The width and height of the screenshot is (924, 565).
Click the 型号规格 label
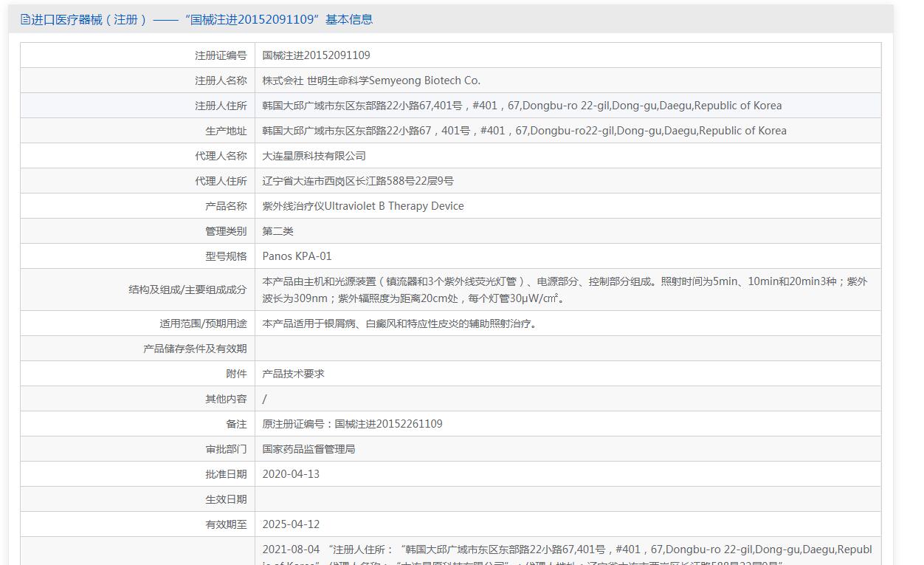(x=226, y=256)
